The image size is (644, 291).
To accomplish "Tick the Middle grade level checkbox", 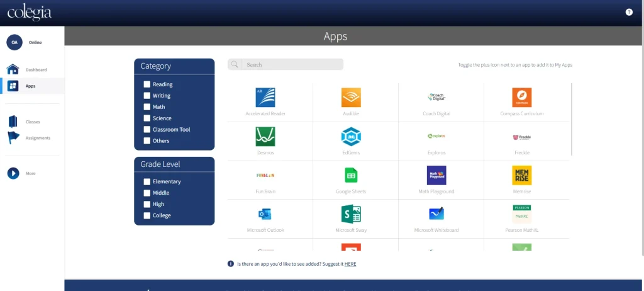I will (147, 193).
